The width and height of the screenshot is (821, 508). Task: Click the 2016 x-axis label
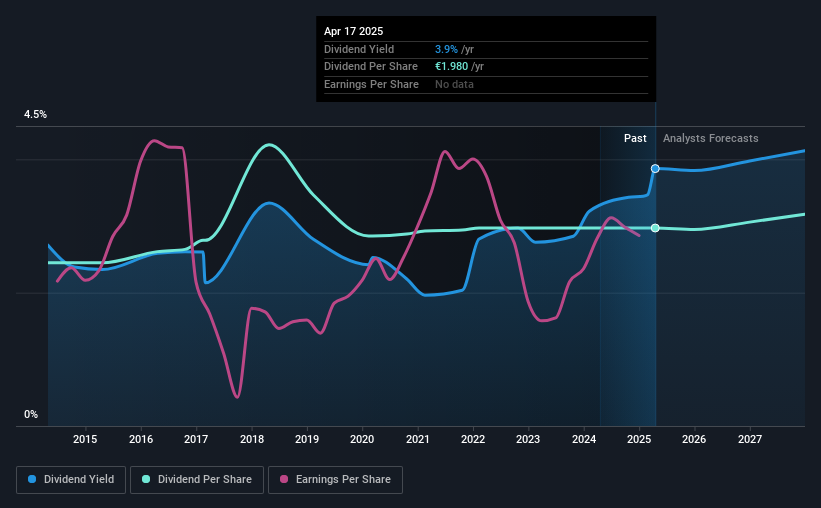click(x=141, y=439)
